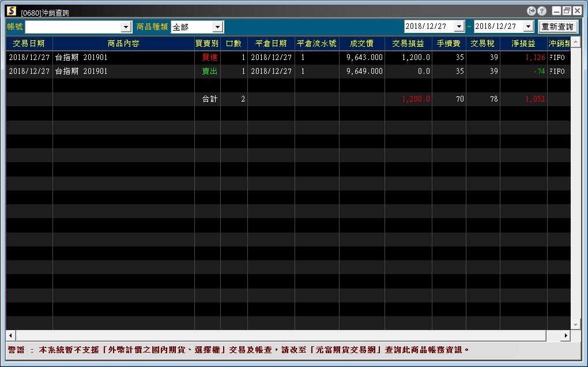Click horizontal scrollbar right arrow
Image resolution: width=588 pixels, height=367 pixels.
pos(566,336)
